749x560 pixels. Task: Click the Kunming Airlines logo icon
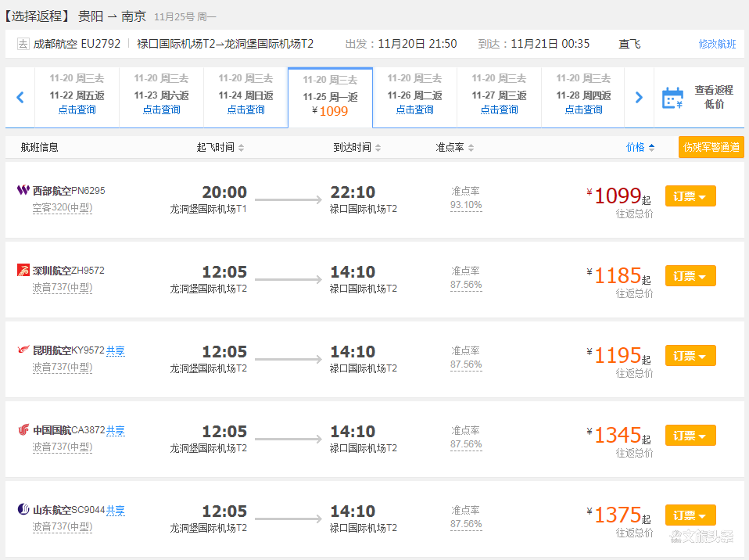coord(23,350)
